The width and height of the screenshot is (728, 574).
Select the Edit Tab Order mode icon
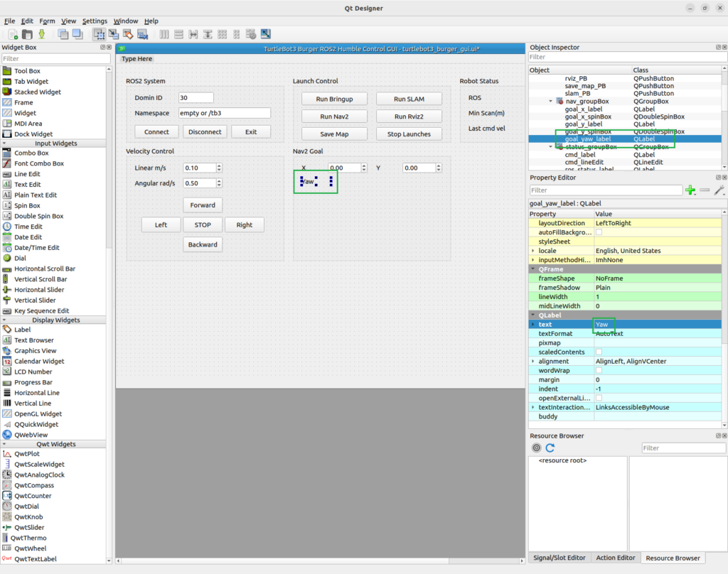click(x=142, y=34)
